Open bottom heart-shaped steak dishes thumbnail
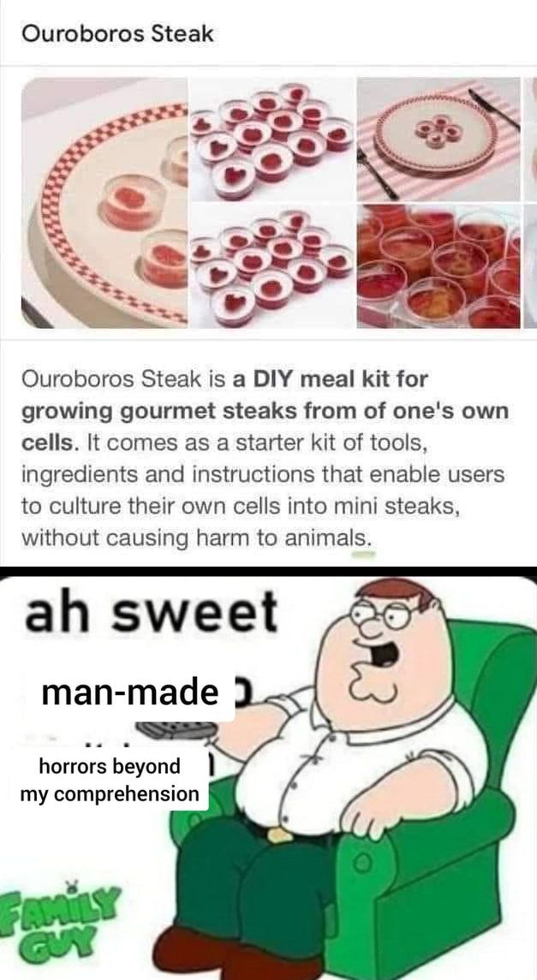The height and width of the screenshot is (980, 537). [272, 265]
